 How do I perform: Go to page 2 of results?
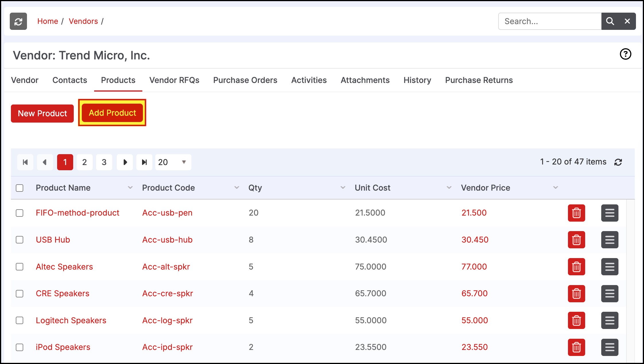(x=85, y=162)
